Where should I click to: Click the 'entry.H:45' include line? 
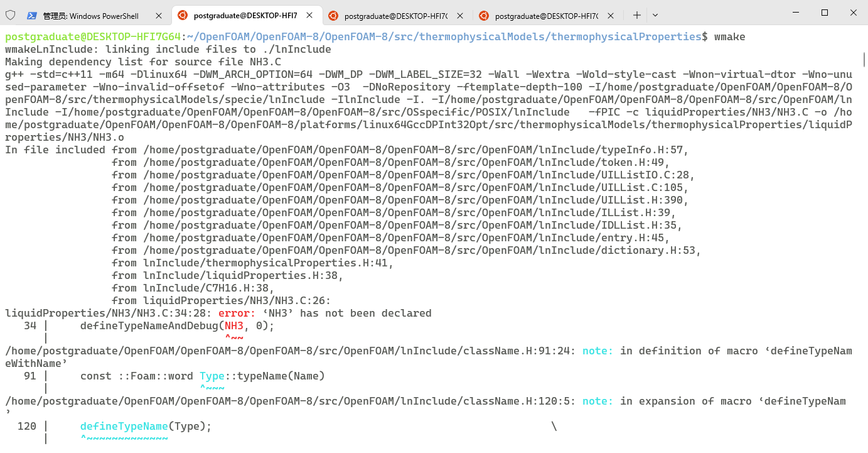(391, 238)
